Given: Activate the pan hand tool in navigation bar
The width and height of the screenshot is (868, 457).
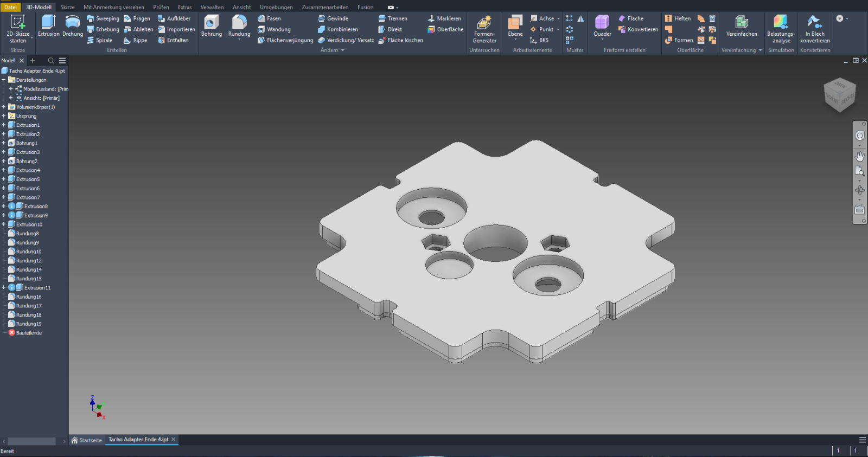Looking at the screenshot, I should pos(860,156).
